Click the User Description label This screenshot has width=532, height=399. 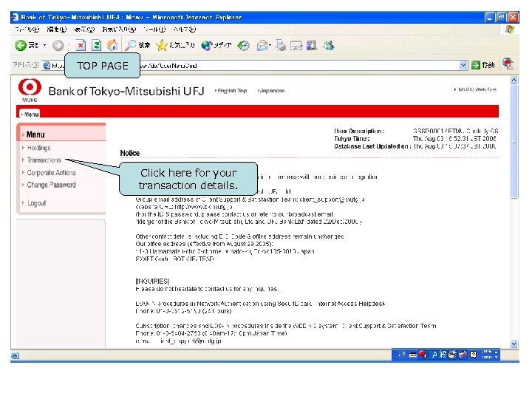tap(359, 131)
